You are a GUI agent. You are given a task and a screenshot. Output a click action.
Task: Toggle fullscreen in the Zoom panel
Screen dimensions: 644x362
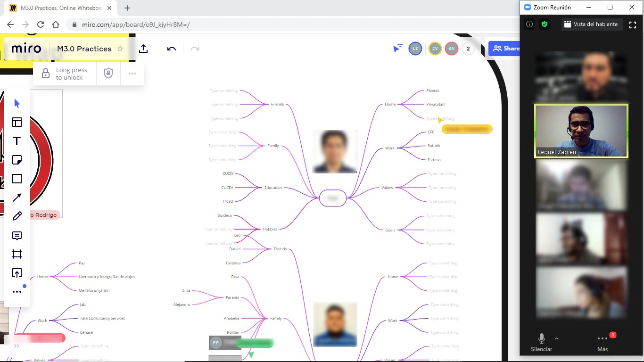(633, 24)
